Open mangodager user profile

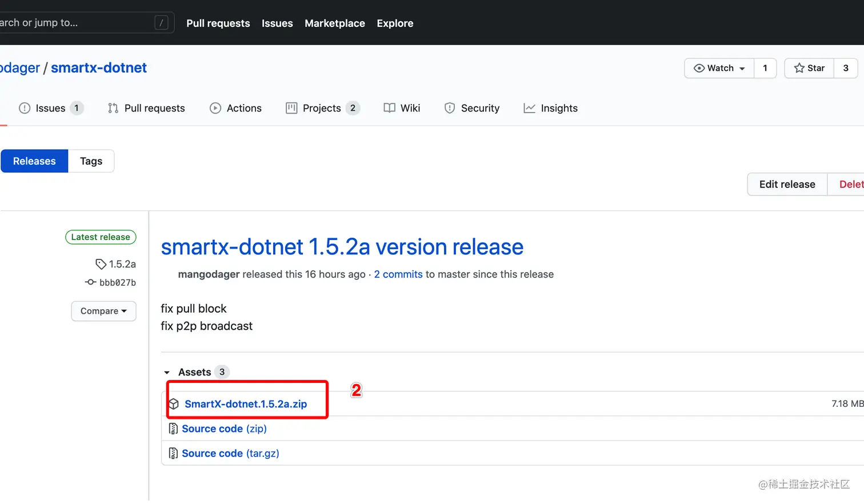209,274
